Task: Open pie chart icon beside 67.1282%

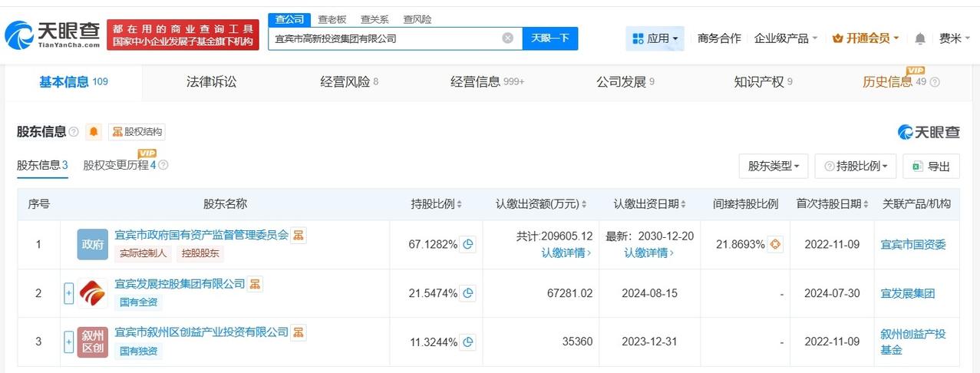Action: (468, 245)
